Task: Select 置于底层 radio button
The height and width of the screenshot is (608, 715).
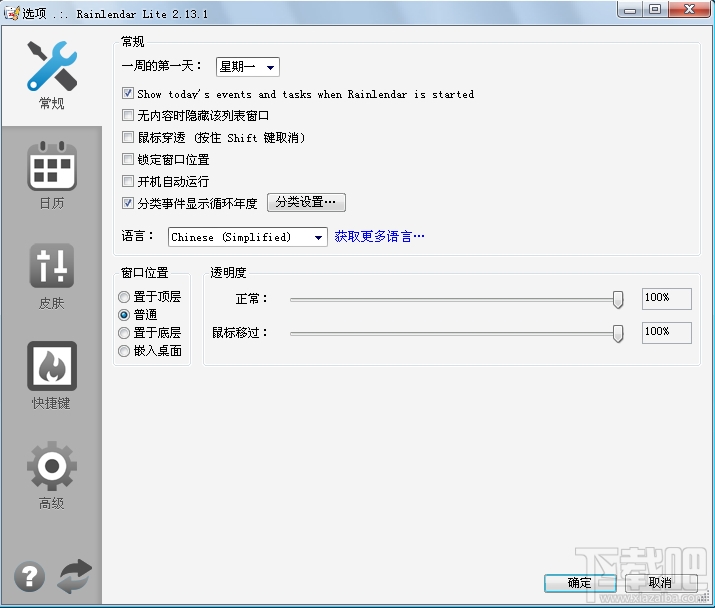Action: coord(124,333)
